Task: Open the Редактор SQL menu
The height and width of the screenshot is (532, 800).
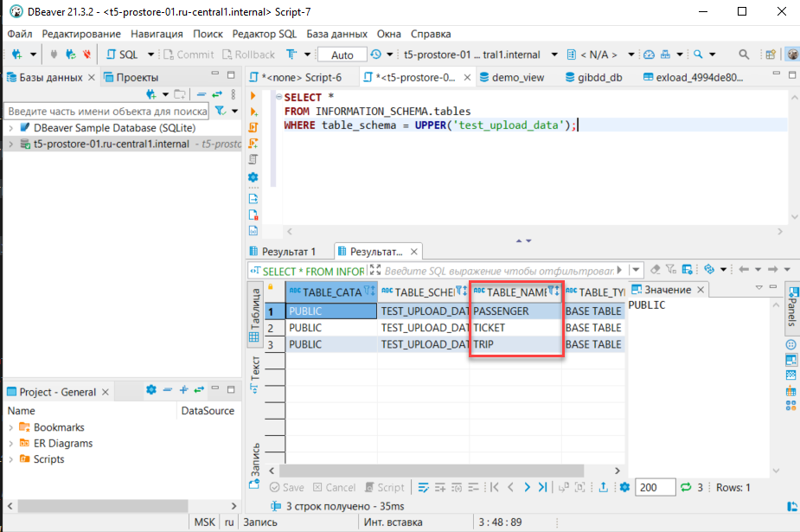Action: [x=264, y=34]
